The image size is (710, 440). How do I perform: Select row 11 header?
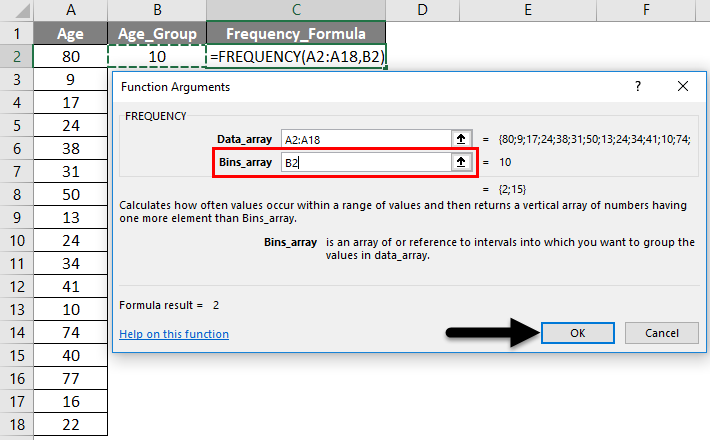17,263
